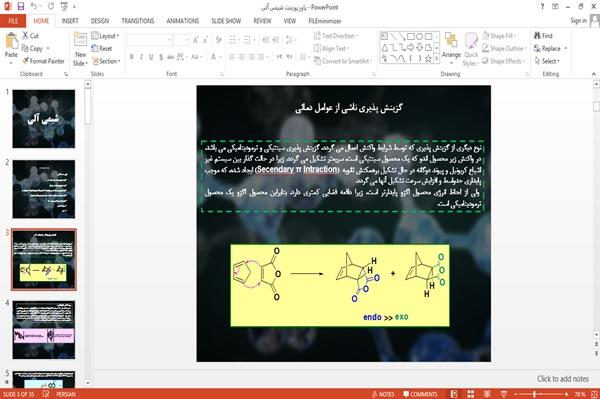This screenshot has width=600, height=399.
Task: Increase font size with the A-up icon
Action: click(x=196, y=40)
